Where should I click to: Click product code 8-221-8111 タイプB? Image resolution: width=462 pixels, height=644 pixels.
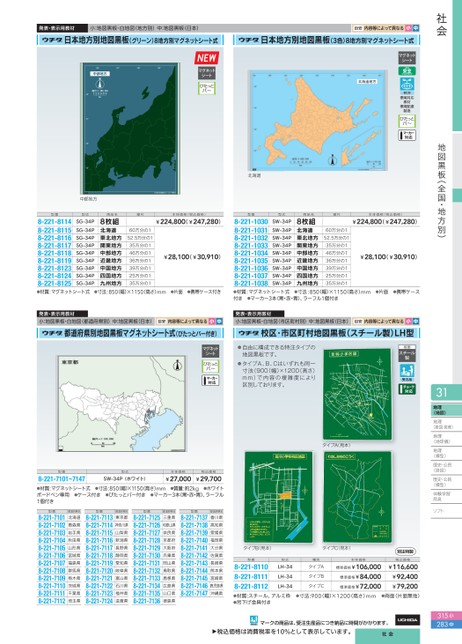coord(251,577)
